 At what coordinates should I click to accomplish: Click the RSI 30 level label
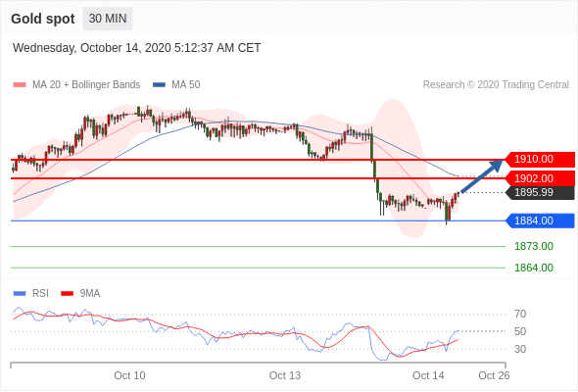pyautogui.click(x=520, y=349)
